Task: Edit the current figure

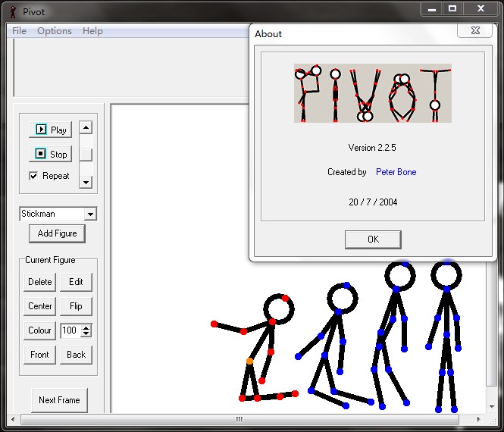Action: tap(76, 282)
